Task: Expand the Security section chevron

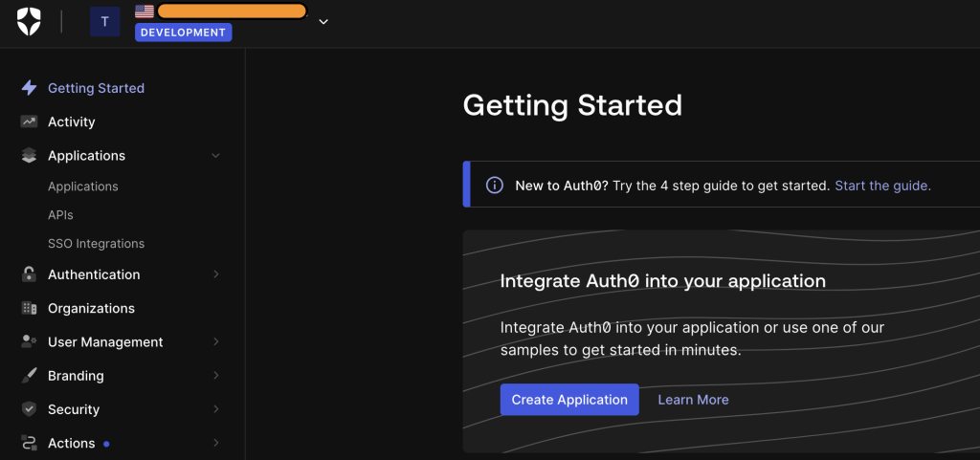Action: (x=216, y=408)
